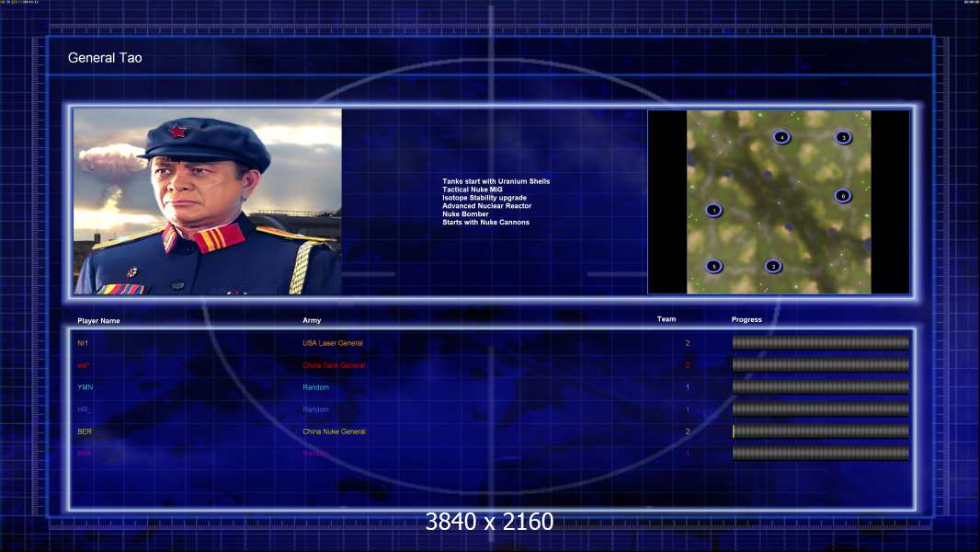Click the 'Nuke Bomber' line
The height and width of the screenshot is (552, 980).
point(465,213)
